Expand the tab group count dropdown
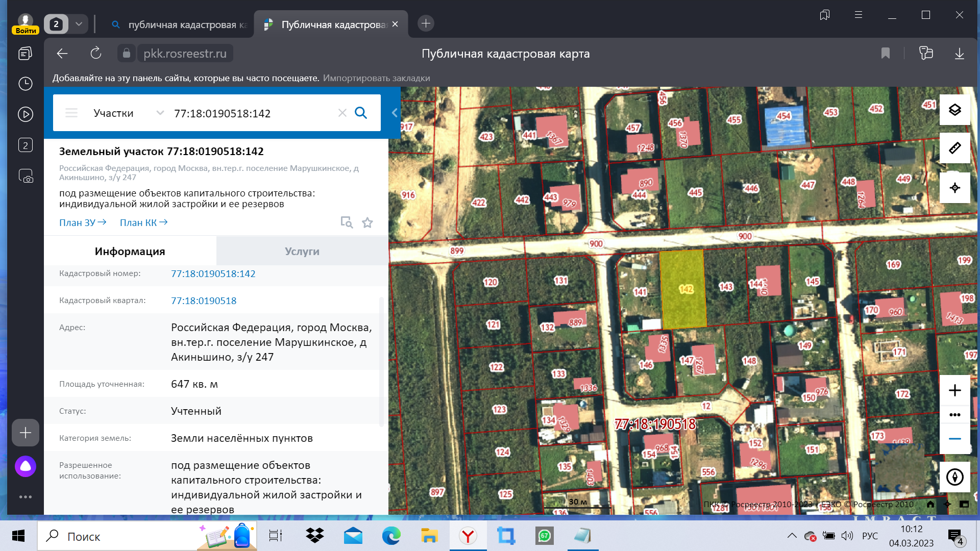This screenshot has width=980, height=551. pyautogui.click(x=79, y=24)
